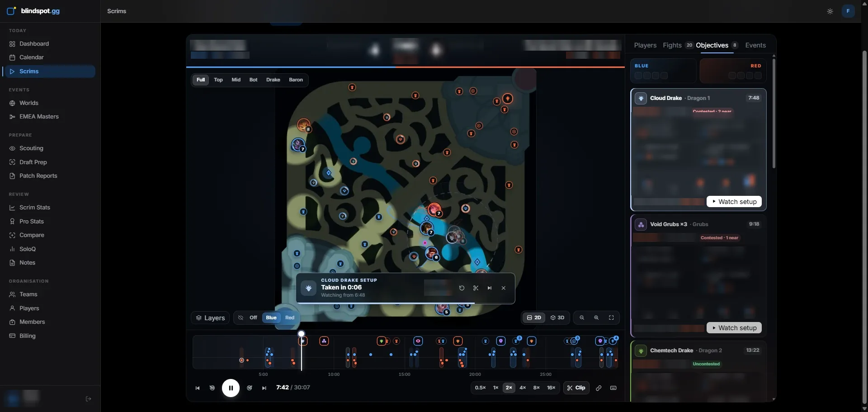
Task: Watch setup for Cloud Drake
Action: (734, 202)
